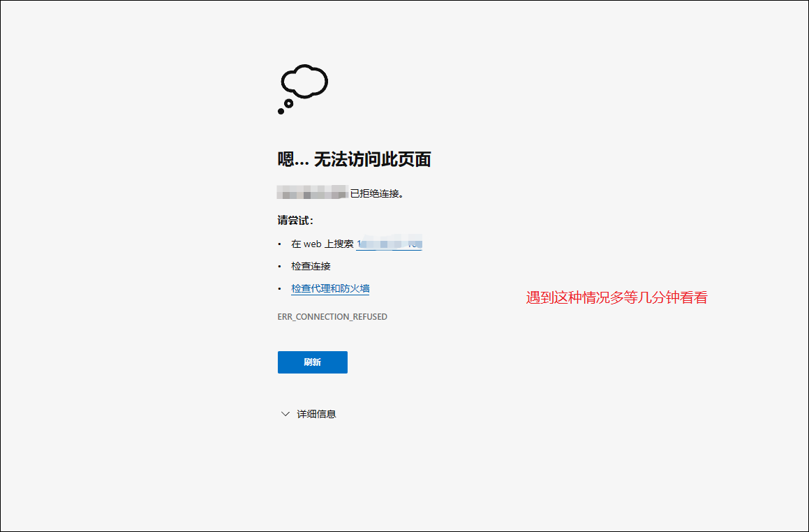Click the small bubble dots below the cloud
Image resolution: width=809 pixels, height=532 pixels.
pos(285,106)
